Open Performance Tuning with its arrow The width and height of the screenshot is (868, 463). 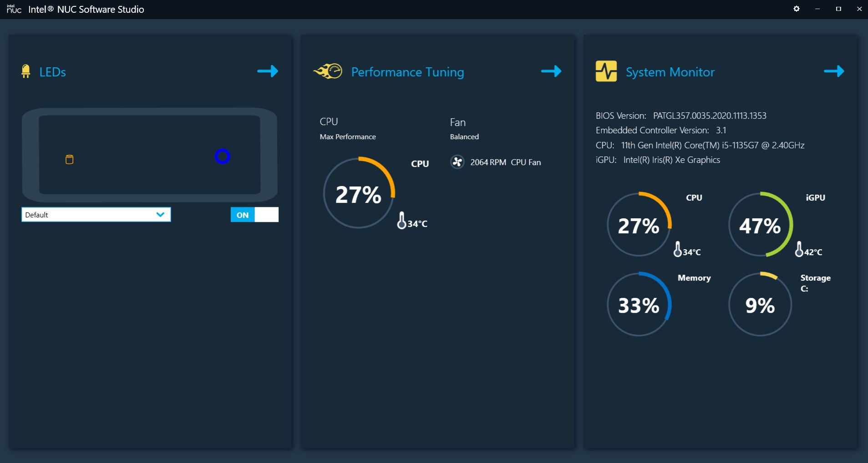(551, 71)
